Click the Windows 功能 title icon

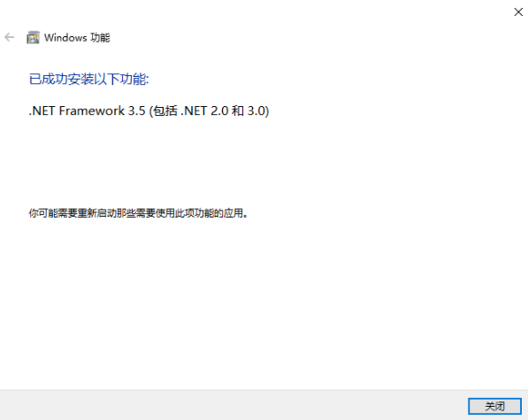pyautogui.click(x=33, y=37)
